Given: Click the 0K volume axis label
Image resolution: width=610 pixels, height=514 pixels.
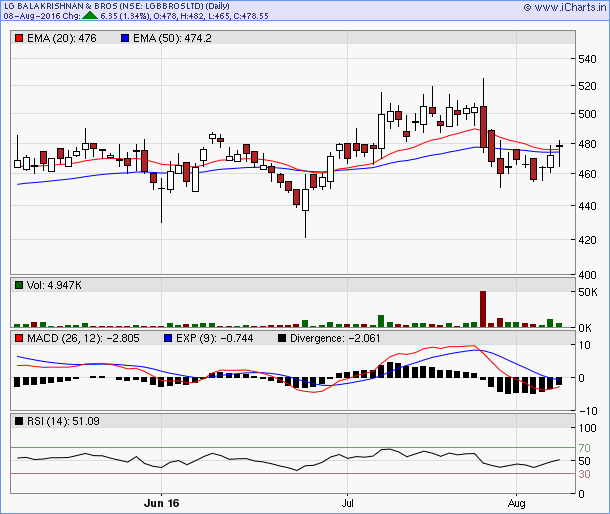Looking at the screenshot, I should pyautogui.click(x=585, y=328).
